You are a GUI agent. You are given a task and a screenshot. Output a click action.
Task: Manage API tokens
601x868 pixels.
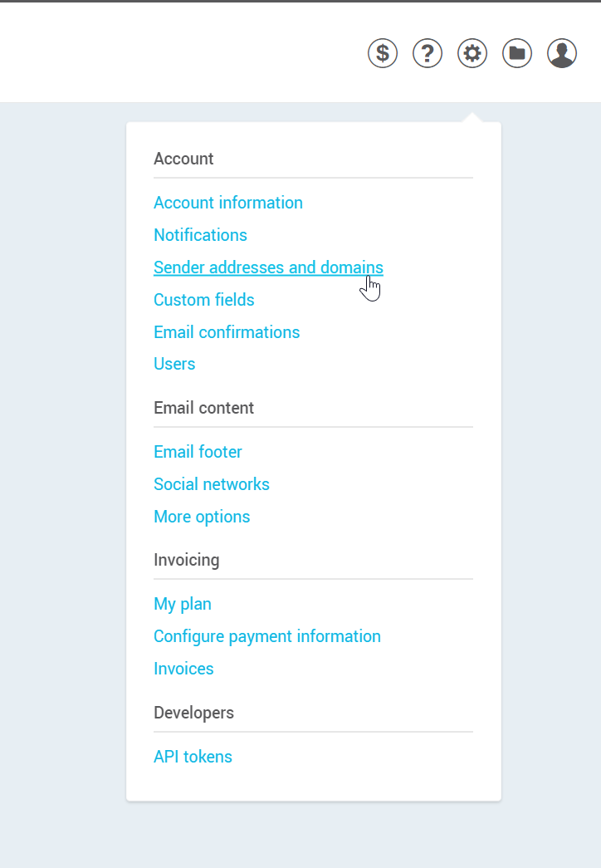point(193,757)
